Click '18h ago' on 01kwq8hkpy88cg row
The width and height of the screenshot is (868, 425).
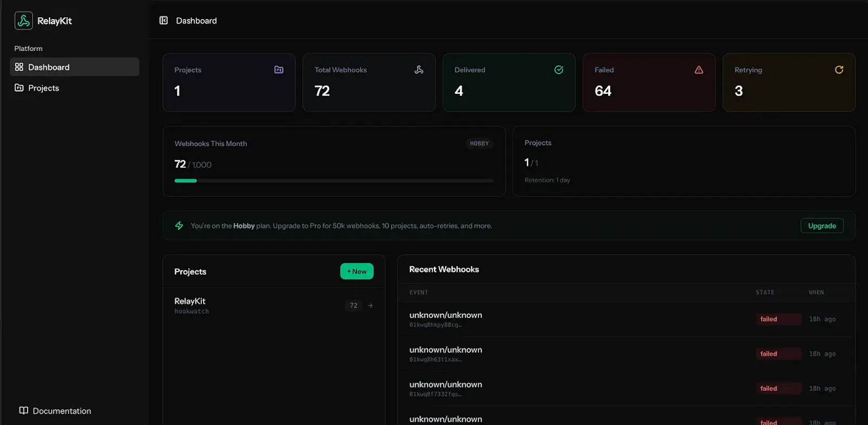tap(822, 319)
